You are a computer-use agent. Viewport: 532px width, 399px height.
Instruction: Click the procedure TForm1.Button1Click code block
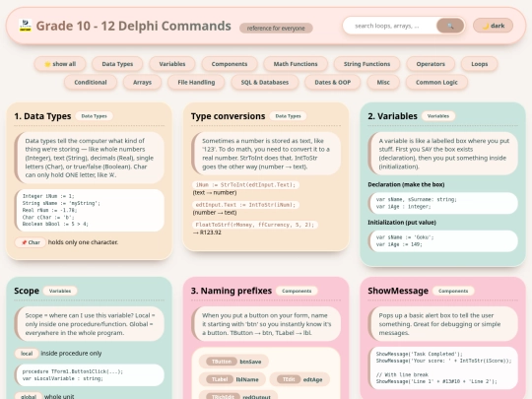(90, 375)
